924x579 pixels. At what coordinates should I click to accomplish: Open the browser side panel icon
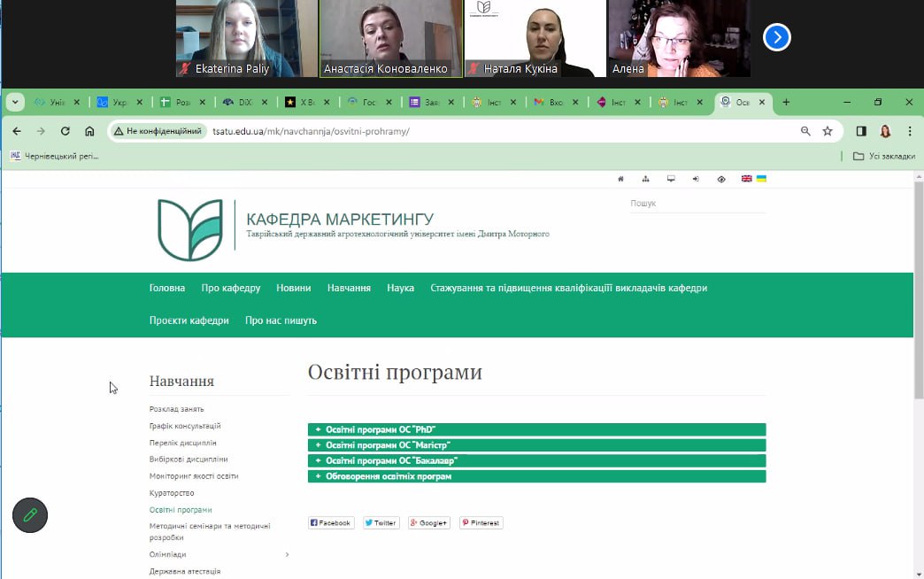[x=861, y=131]
